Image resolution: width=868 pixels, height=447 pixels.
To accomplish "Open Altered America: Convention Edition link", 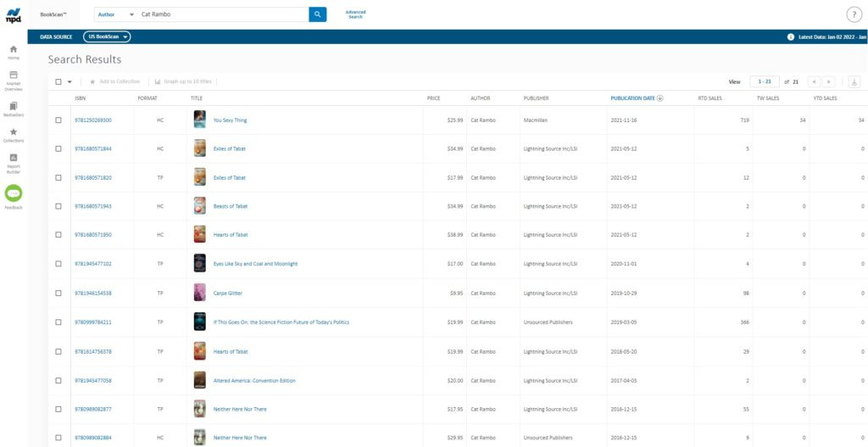I will click(254, 381).
